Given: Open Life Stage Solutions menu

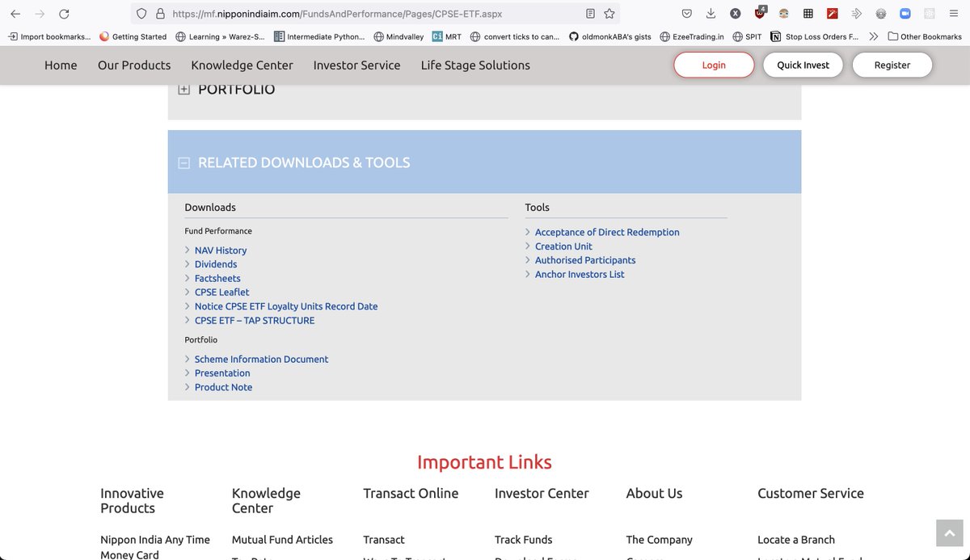Looking at the screenshot, I should 475,65.
